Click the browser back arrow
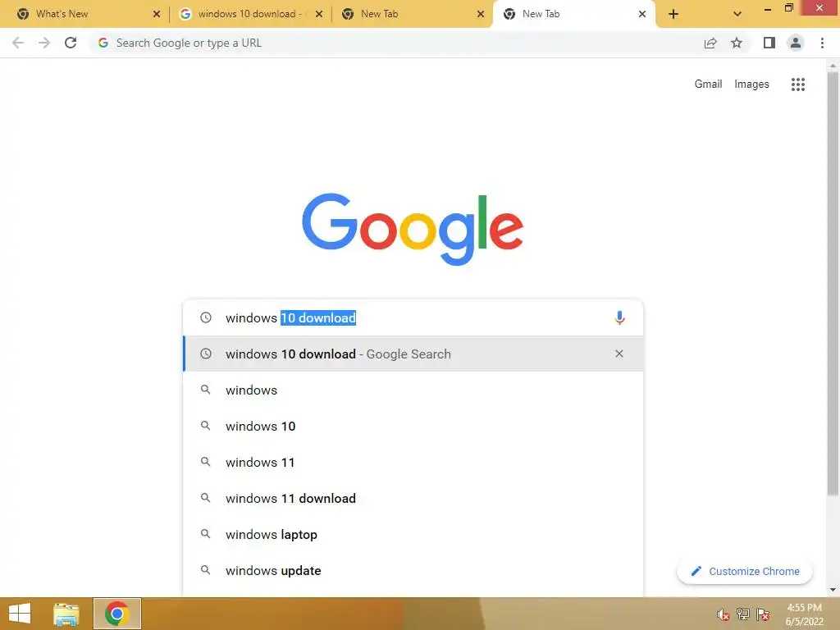 tap(18, 43)
